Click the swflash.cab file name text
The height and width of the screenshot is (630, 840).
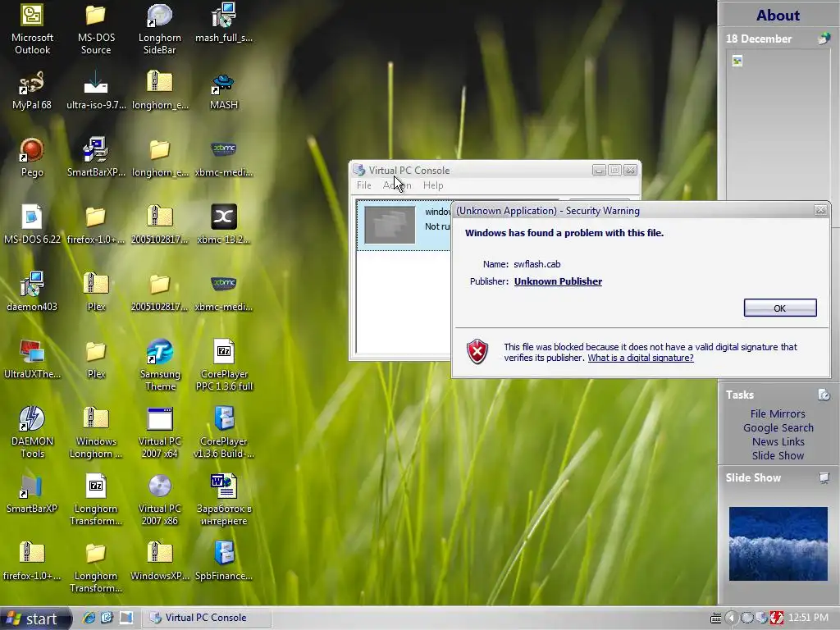[x=536, y=264]
